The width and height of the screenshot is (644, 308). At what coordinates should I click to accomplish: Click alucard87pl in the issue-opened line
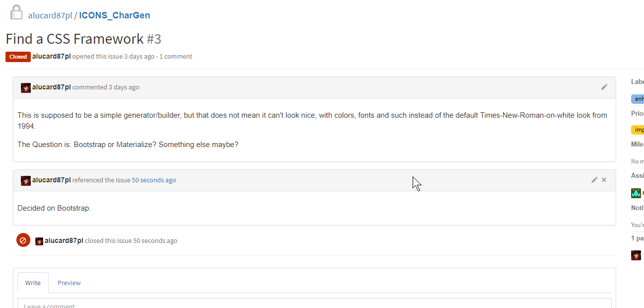(x=51, y=56)
